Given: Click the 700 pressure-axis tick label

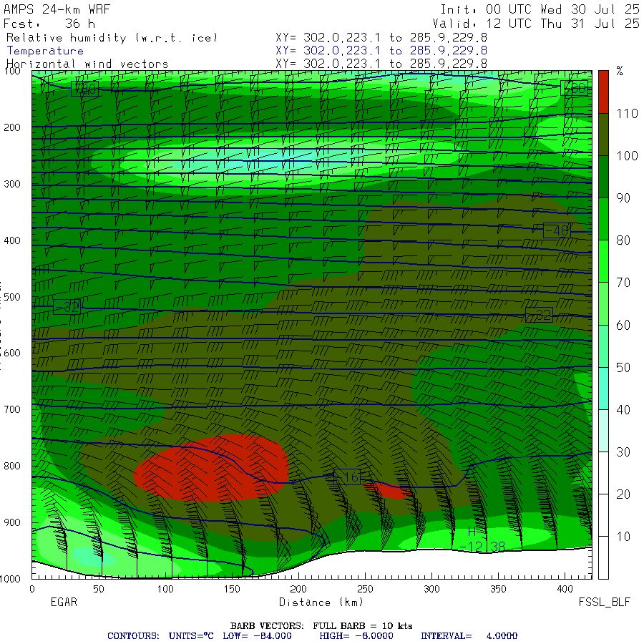Looking at the screenshot, I should [12, 409].
